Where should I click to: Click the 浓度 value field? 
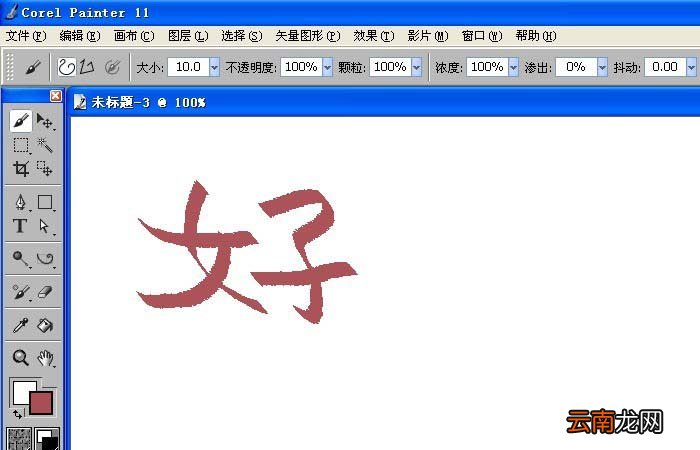point(487,67)
